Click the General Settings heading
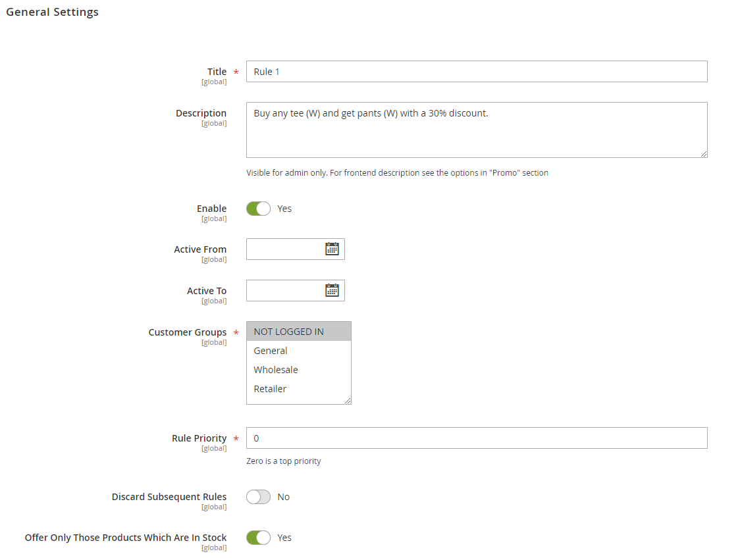The height and width of the screenshot is (560, 742). (52, 12)
